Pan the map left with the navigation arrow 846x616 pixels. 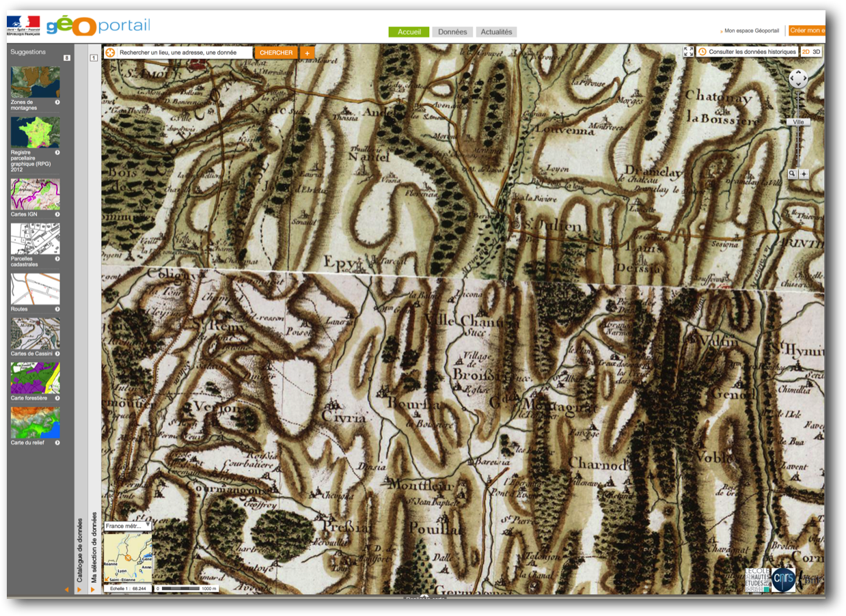point(791,79)
